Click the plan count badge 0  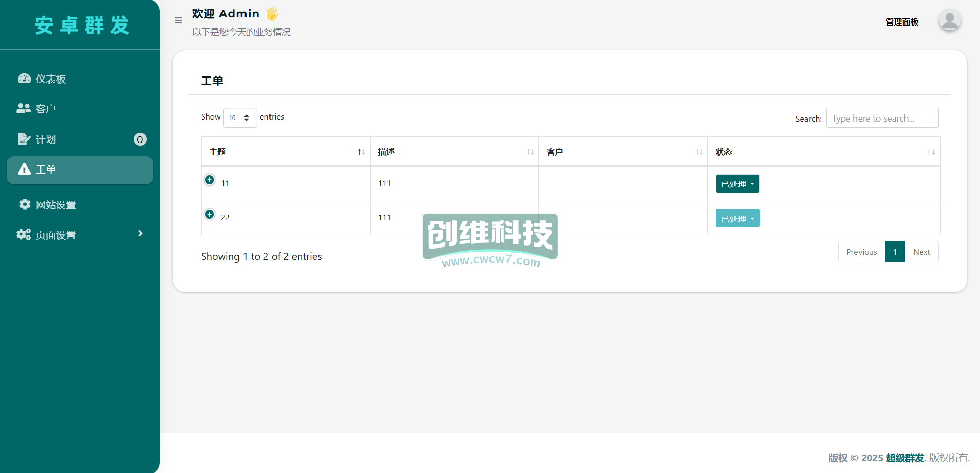(140, 139)
